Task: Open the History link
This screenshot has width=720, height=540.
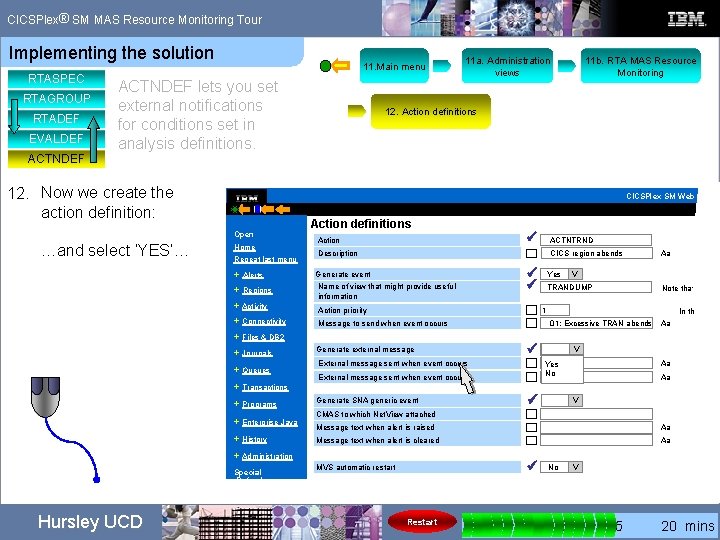Action: (x=254, y=439)
